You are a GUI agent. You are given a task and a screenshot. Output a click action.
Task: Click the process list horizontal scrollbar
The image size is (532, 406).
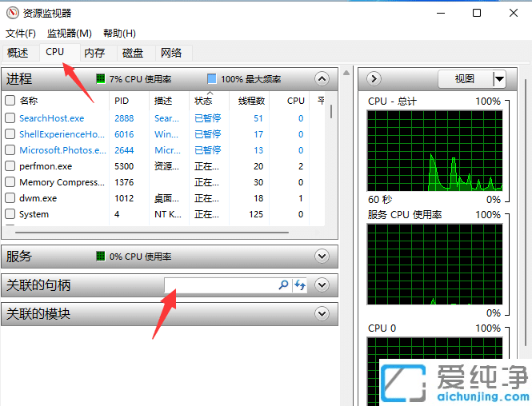tap(152, 233)
